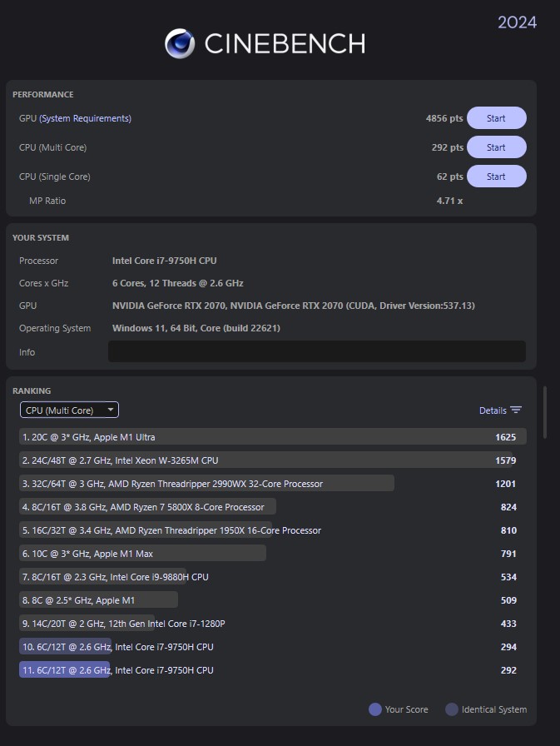This screenshot has width=560, height=746.
Task: Click the Processor value Intel Core i7-9750H CPU
Action: (x=165, y=261)
